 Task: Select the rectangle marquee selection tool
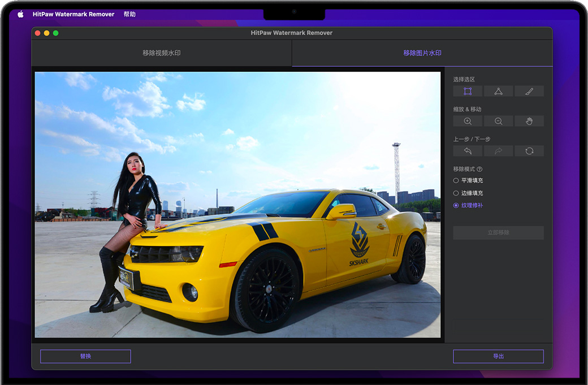point(468,91)
